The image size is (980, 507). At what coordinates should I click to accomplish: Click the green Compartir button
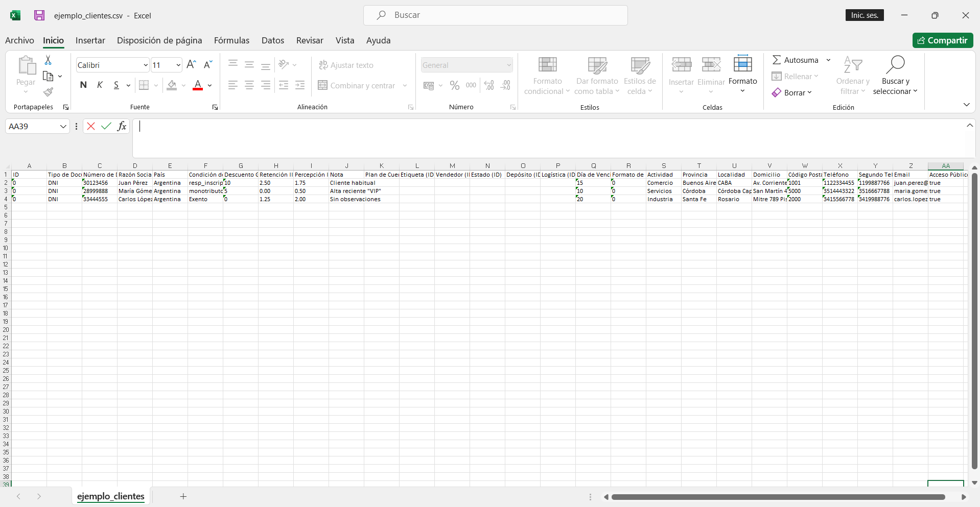(942, 40)
